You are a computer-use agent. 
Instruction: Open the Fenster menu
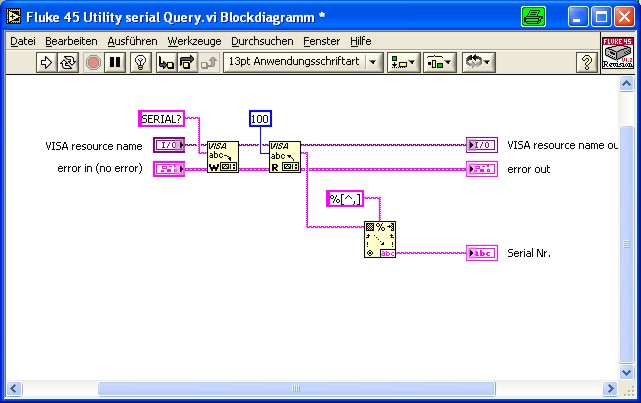point(321,41)
